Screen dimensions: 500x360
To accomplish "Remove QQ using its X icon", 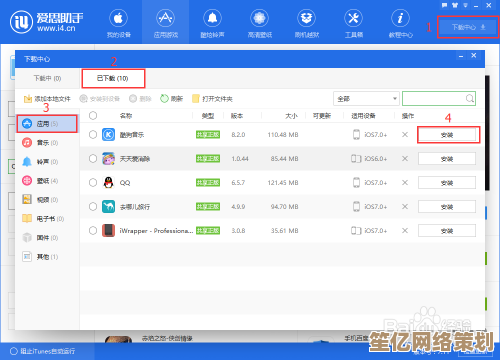I will [405, 183].
